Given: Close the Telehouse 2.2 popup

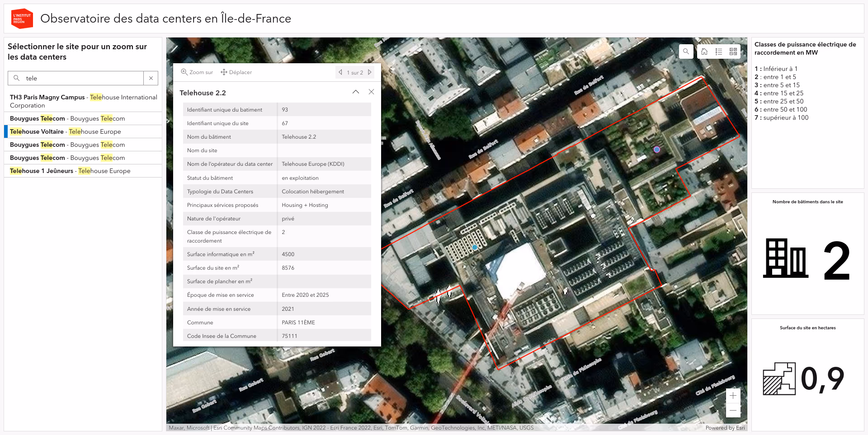Looking at the screenshot, I should click(371, 92).
